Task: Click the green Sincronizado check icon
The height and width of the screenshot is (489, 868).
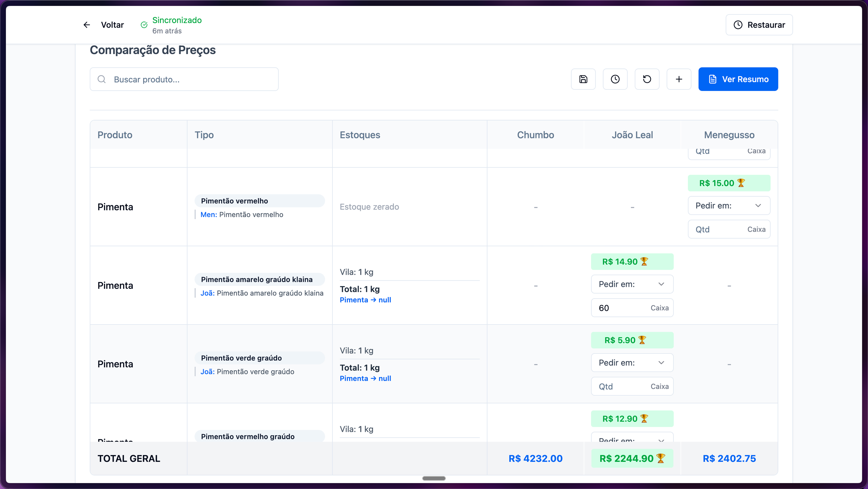Action: pyautogui.click(x=144, y=25)
